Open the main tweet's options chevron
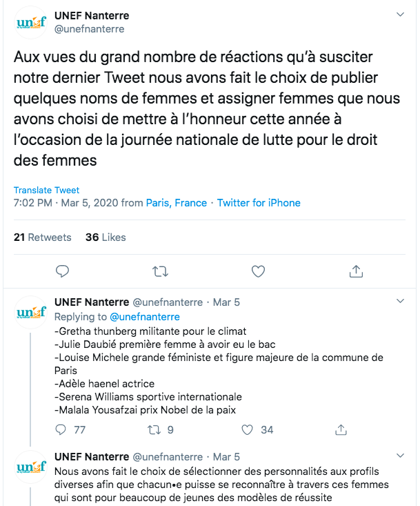 400,14
